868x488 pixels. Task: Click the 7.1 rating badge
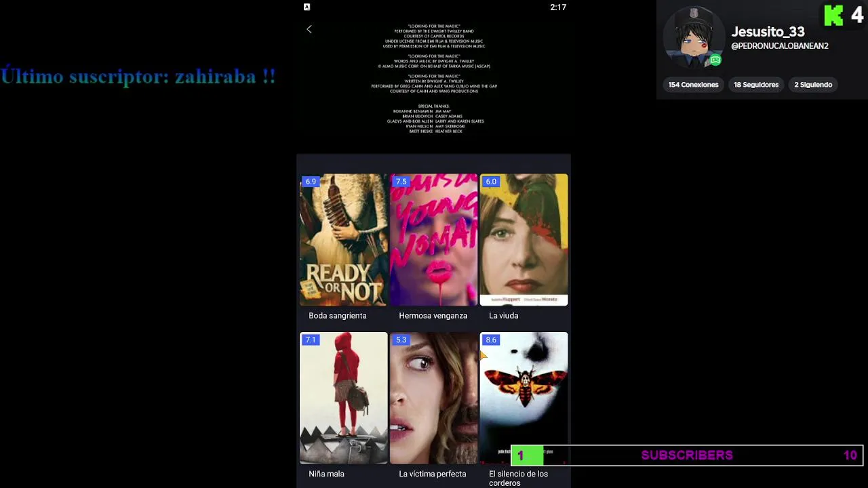coord(311,340)
